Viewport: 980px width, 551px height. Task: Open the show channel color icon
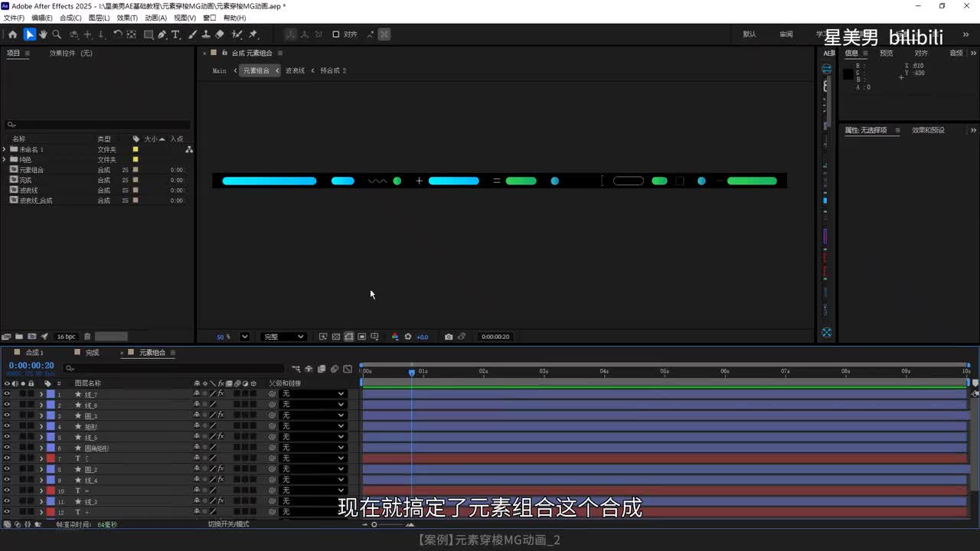pyautogui.click(x=395, y=337)
